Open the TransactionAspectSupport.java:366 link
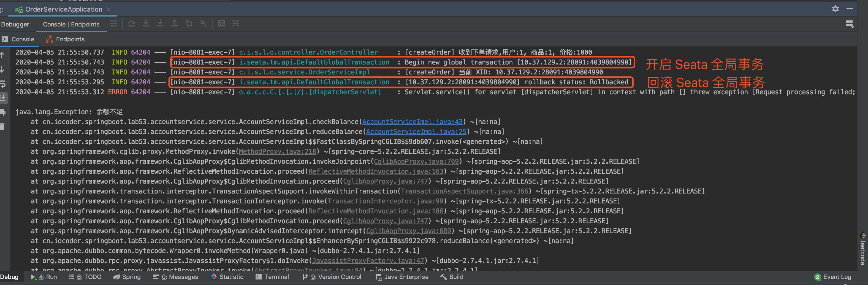The image size is (868, 285). click(464, 191)
